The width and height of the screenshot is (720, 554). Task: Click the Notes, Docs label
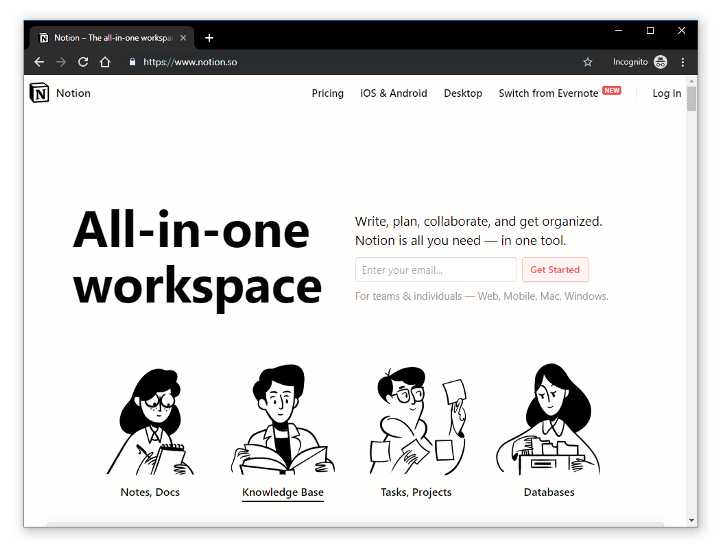150,492
